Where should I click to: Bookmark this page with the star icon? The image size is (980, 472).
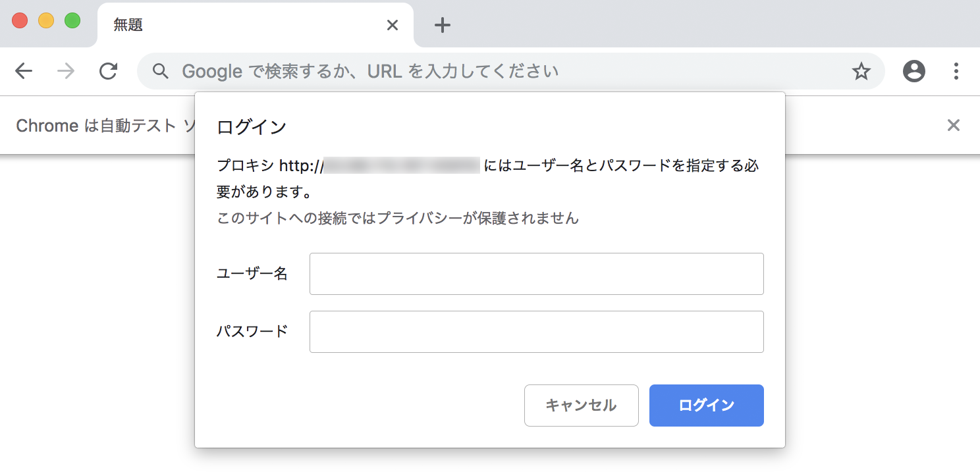coord(861,70)
